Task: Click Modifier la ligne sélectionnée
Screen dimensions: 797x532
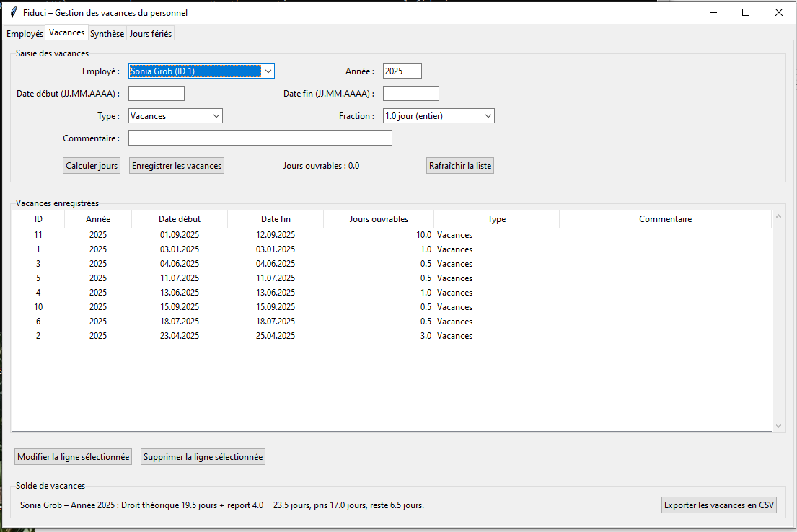Action: [x=74, y=457]
